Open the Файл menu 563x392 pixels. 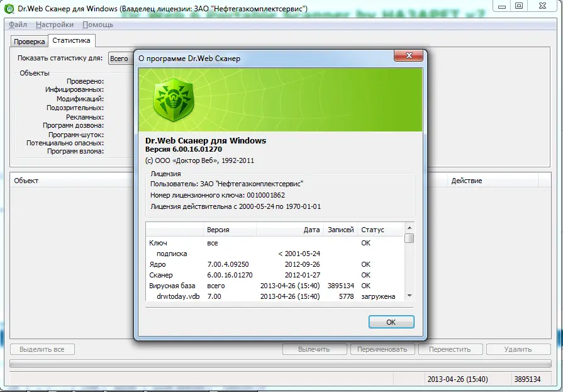(x=18, y=25)
